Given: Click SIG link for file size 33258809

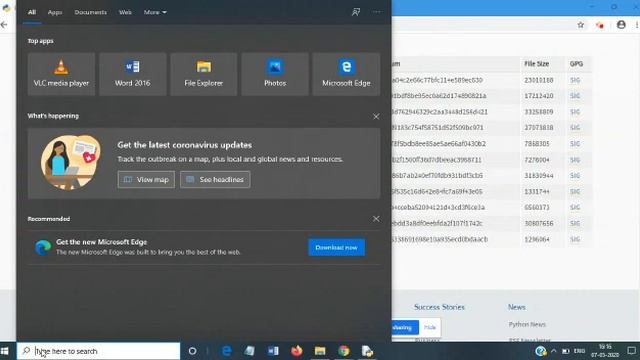Looking at the screenshot, I should coord(575,112).
